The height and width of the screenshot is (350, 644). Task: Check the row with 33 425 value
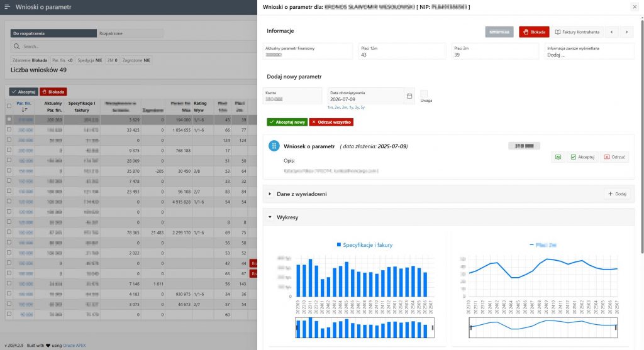click(x=9, y=129)
